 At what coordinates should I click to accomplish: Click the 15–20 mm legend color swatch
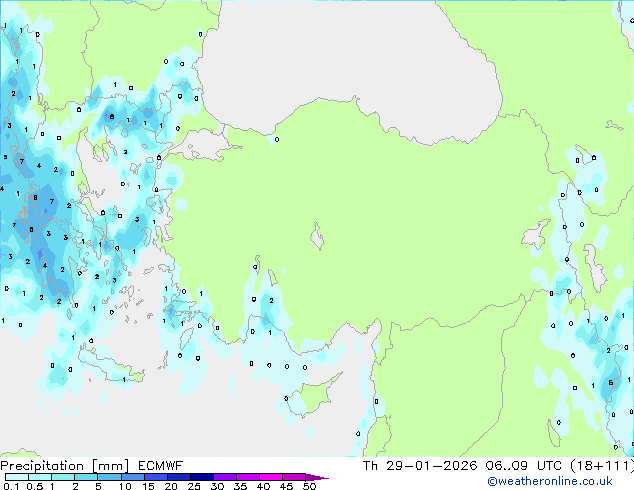pos(156,477)
